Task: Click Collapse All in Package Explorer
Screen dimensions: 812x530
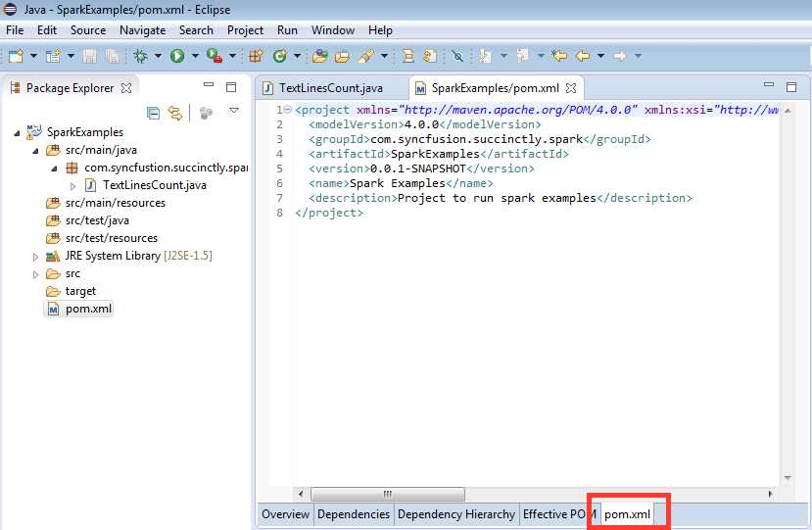Action: point(153,113)
